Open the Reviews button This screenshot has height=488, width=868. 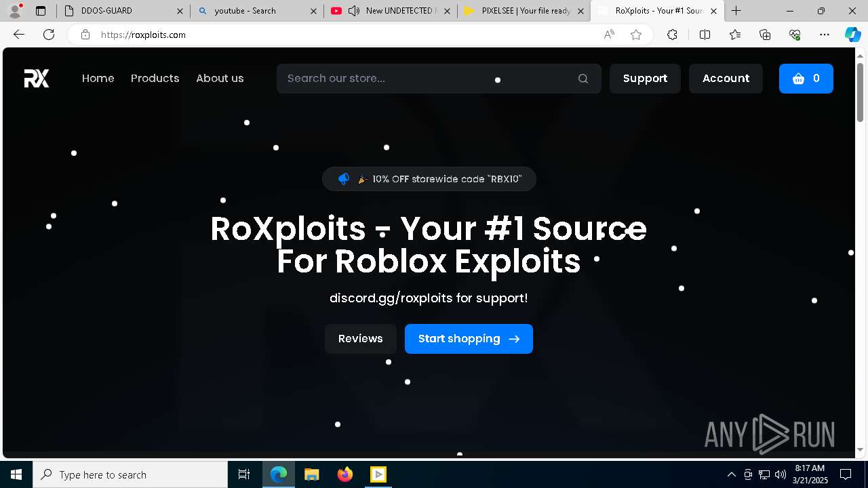pyautogui.click(x=361, y=339)
